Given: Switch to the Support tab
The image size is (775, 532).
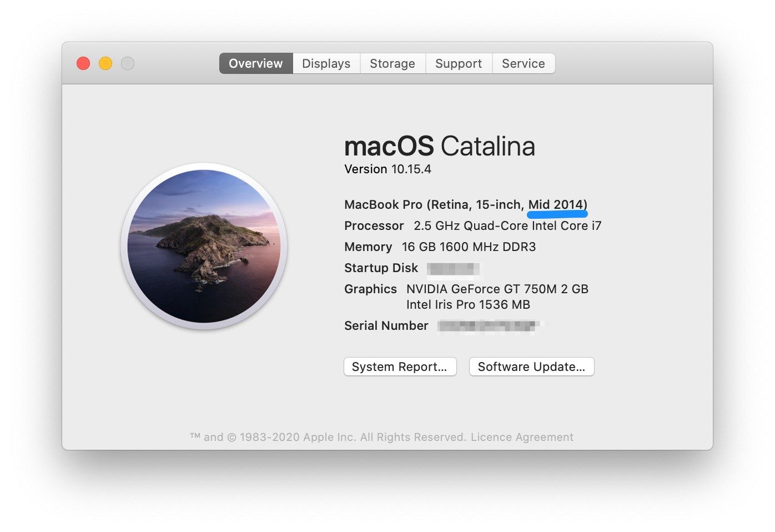Looking at the screenshot, I should pos(459,63).
